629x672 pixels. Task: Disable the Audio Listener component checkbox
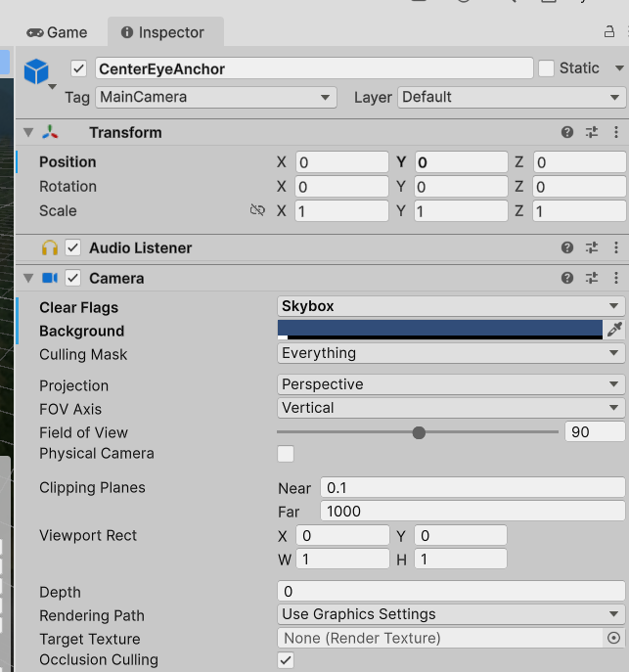pyautogui.click(x=72, y=247)
